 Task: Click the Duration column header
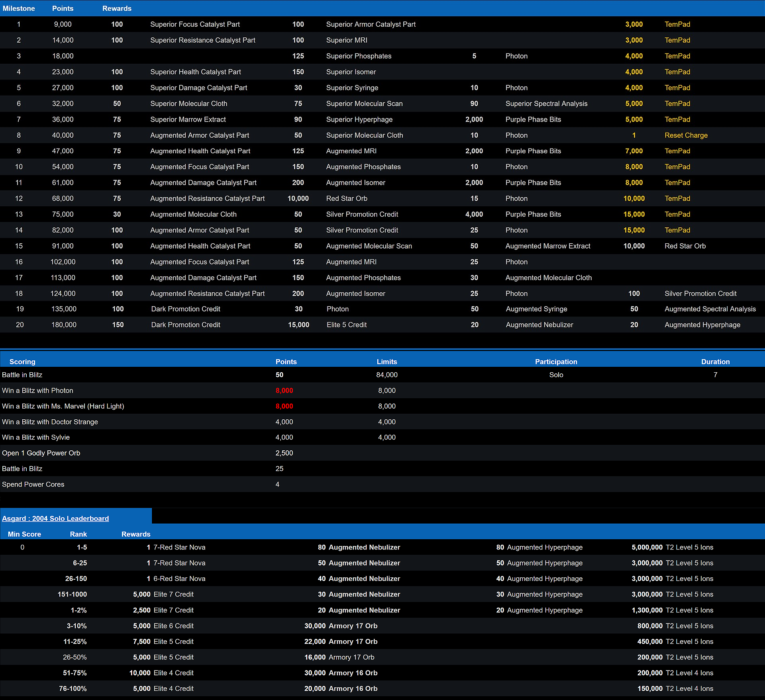click(x=715, y=362)
